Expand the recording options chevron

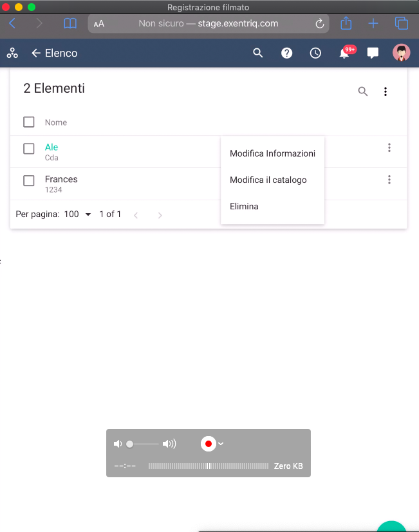click(x=221, y=443)
